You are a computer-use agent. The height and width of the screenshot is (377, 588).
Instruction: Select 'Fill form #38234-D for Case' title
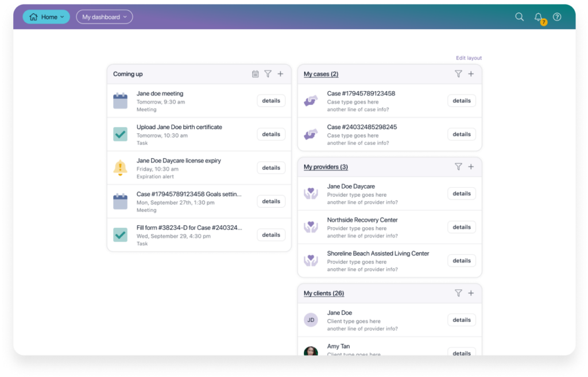189,227
